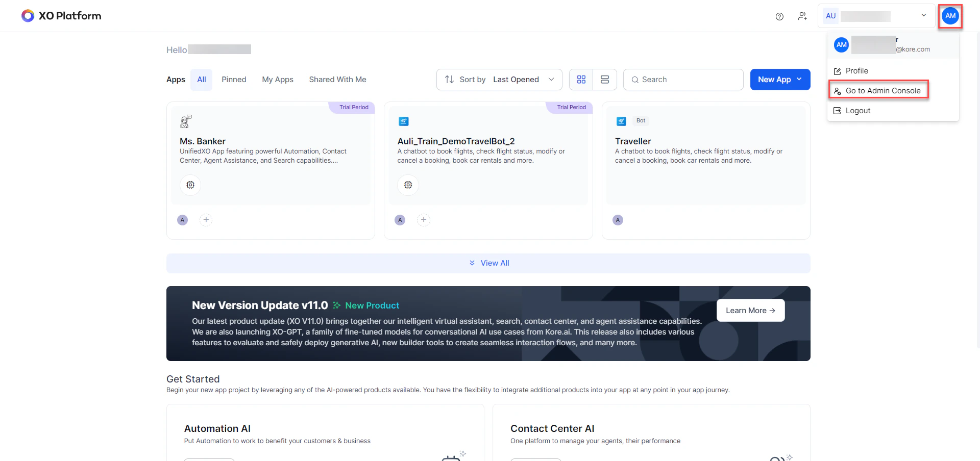The width and height of the screenshot is (980, 461).
Task: Expand the account selector dropdown
Action: [x=923, y=15]
